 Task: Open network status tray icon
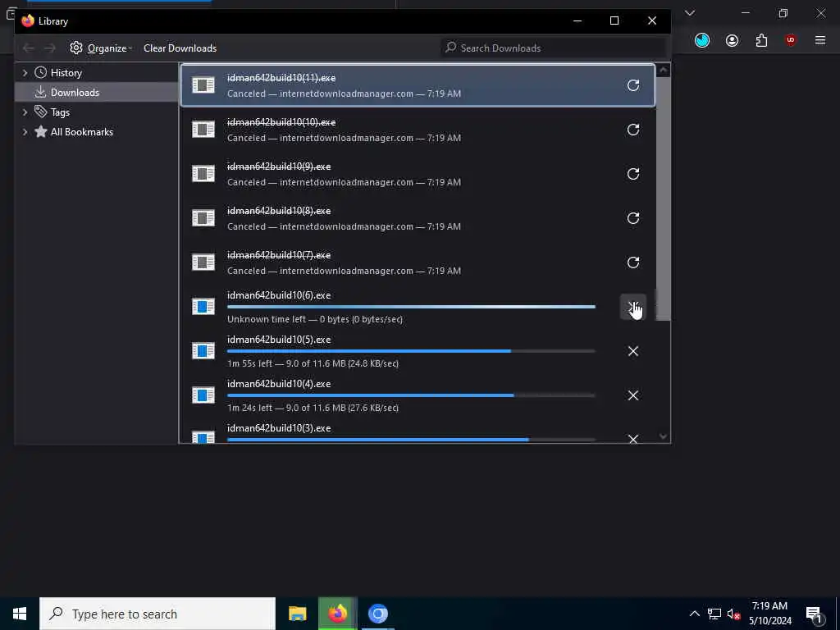[x=714, y=614]
